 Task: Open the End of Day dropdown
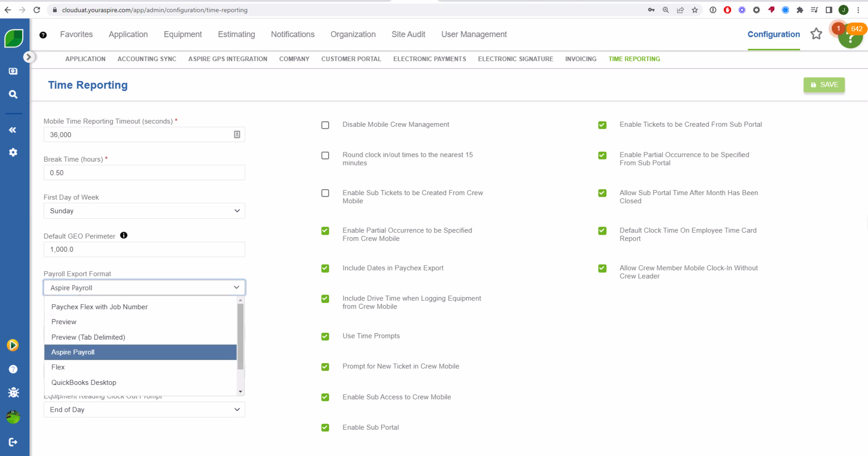click(x=144, y=410)
